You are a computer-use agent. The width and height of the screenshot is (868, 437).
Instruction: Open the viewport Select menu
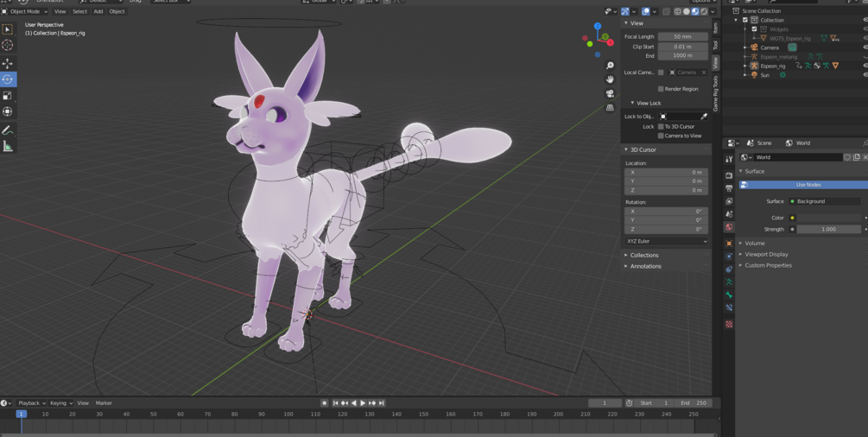point(79,11)
